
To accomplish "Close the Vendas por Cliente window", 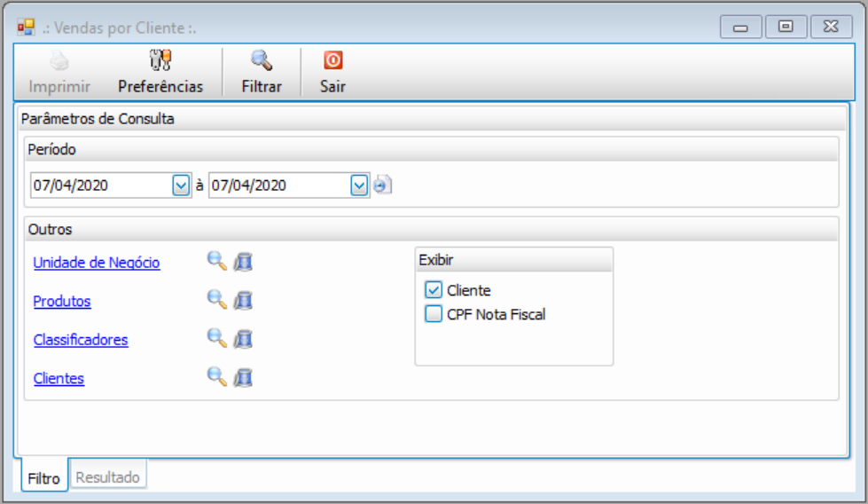I will pyautogui.click(x=831, y=27).
